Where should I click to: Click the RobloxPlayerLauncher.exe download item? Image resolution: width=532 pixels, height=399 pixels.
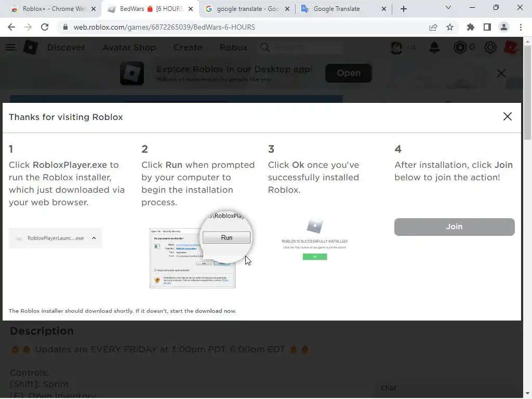click(55, 238)
